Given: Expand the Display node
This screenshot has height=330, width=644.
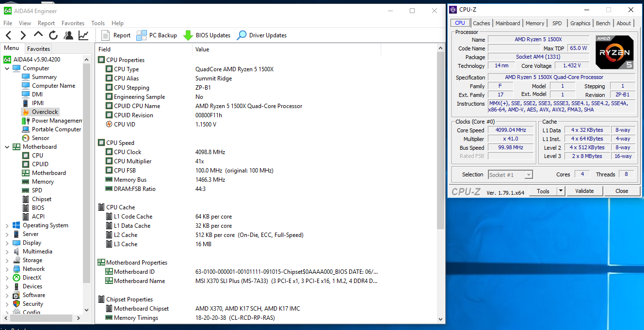Looking at the screenshot, I should (7, 243).
